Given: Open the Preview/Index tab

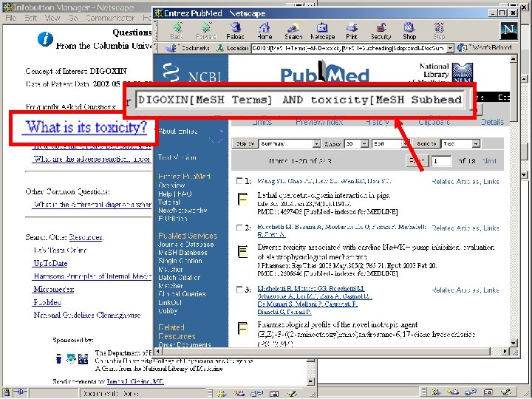Looking at the screenshot, I should pos(319,122).
